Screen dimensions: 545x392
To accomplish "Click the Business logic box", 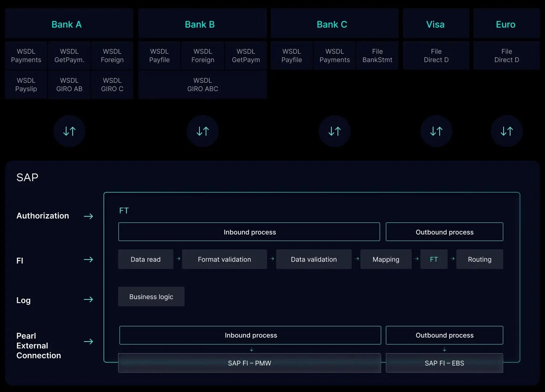I will click(x=151, y=297).
